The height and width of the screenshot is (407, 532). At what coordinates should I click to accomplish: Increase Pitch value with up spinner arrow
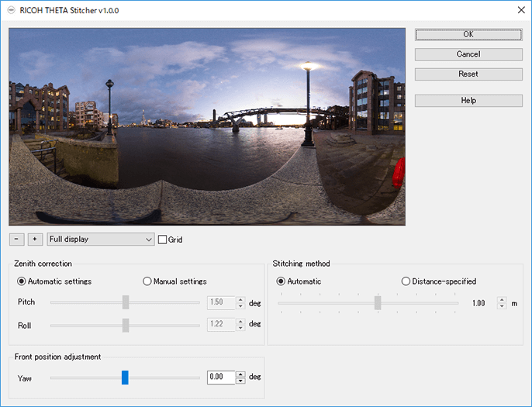point(240,300)
